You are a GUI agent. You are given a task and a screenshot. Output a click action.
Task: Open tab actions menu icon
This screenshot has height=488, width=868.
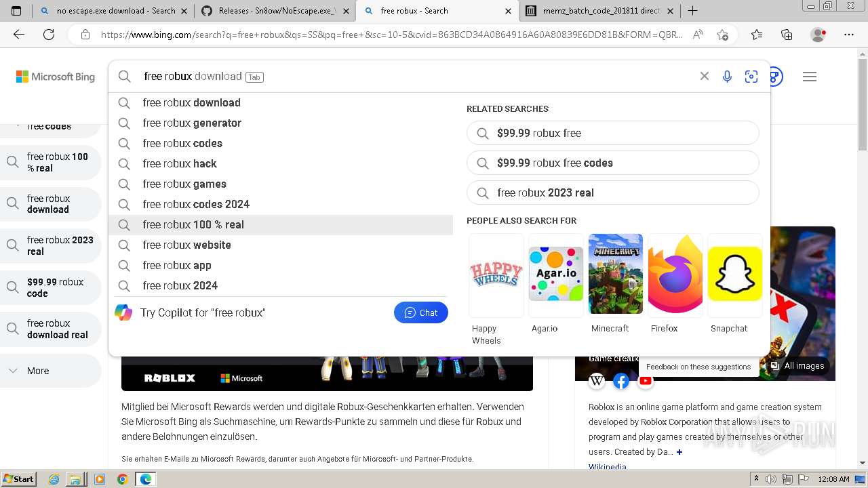coord(16,11)
